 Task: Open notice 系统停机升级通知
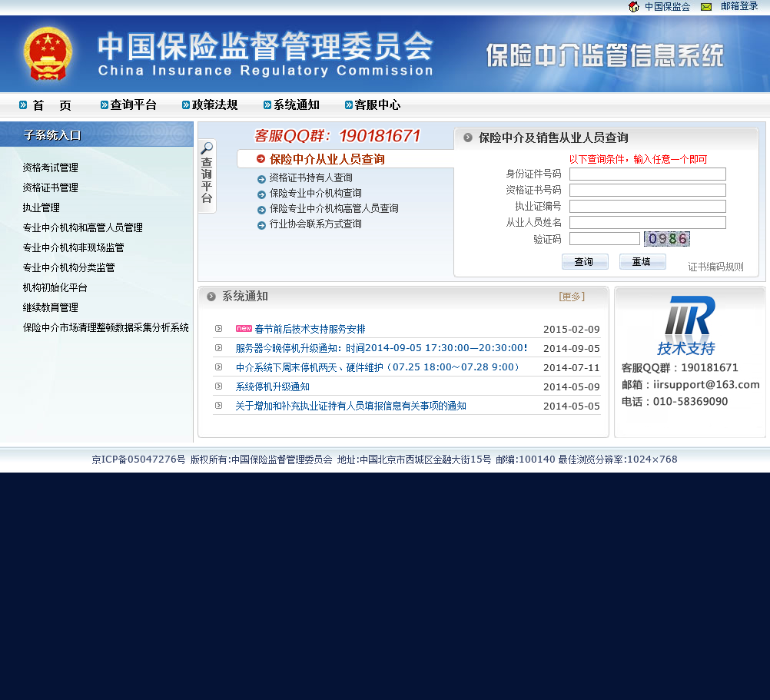coord(273,386)
